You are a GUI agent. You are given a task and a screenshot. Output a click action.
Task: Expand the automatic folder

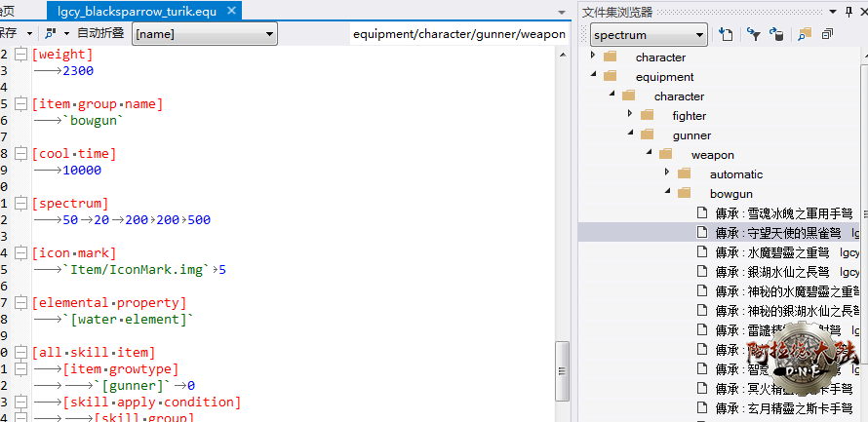(x=668, y=173)
